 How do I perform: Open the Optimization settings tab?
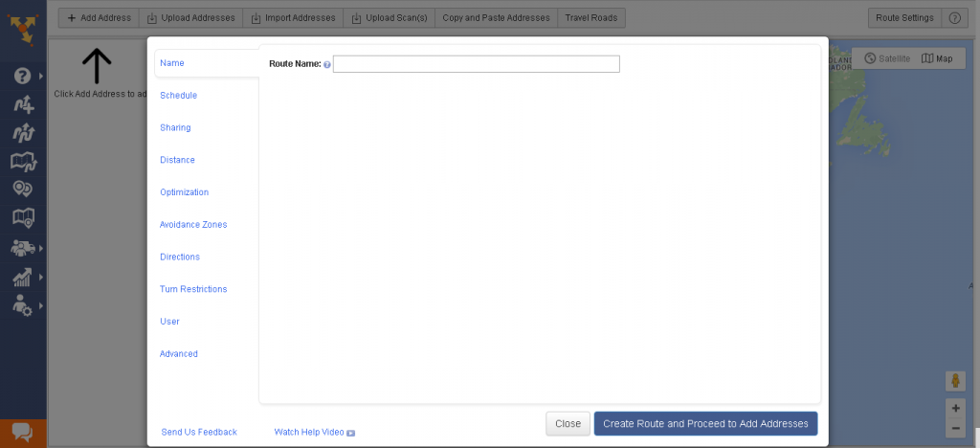coord(184,192)
